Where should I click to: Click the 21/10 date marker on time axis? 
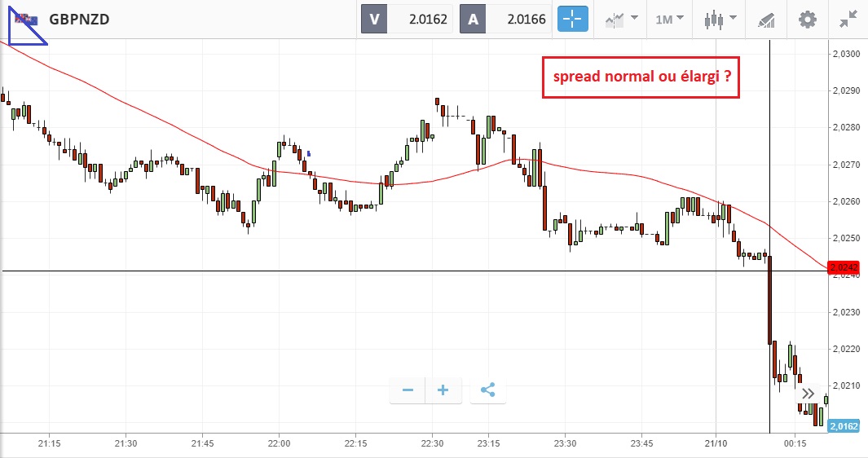click(716, 443)
